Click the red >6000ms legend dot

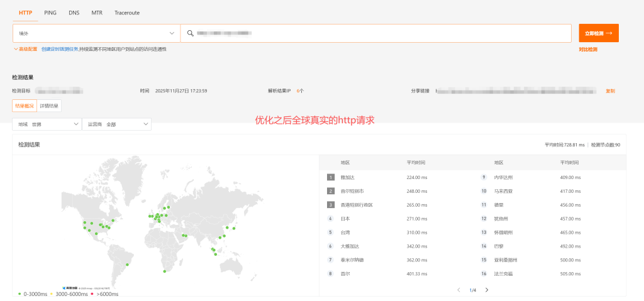pyautogui.click(x=92, y=294)
